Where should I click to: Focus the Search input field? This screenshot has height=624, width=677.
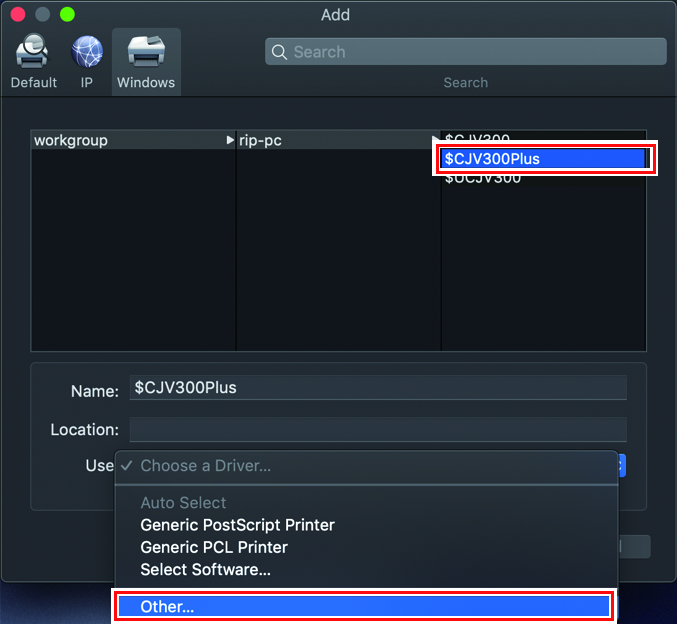(x=465, y=52)
